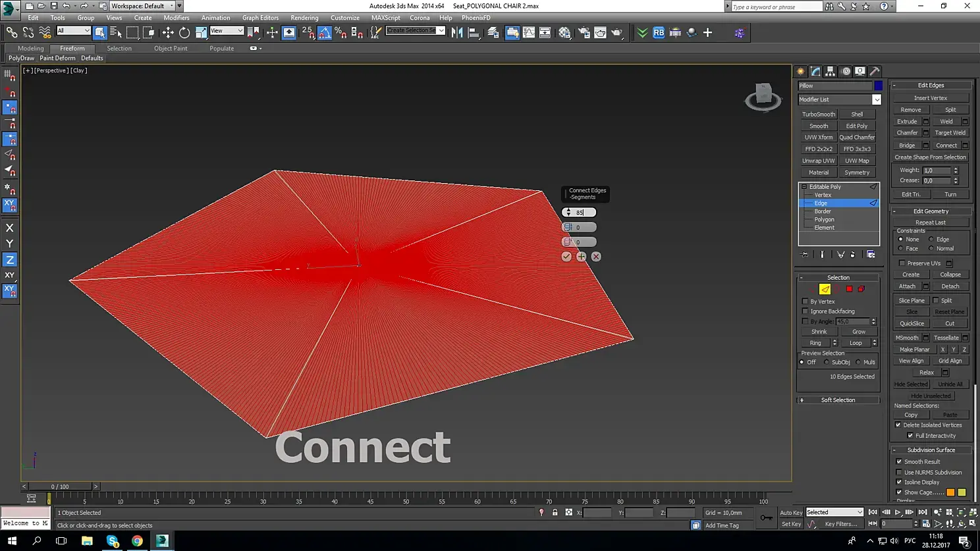Restrict to X axis constraint
This screenshot has height=551, width=980.
point(10,228)
